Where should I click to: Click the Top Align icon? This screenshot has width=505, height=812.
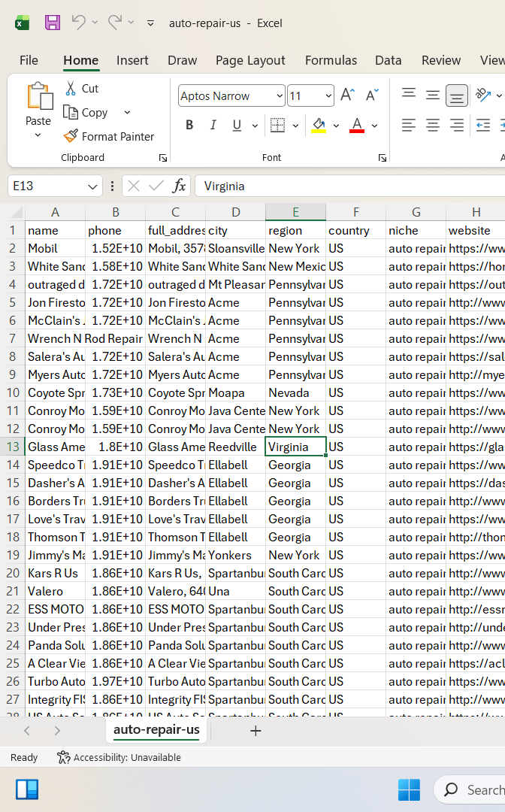pyautogui.click(x=409, y=94)
